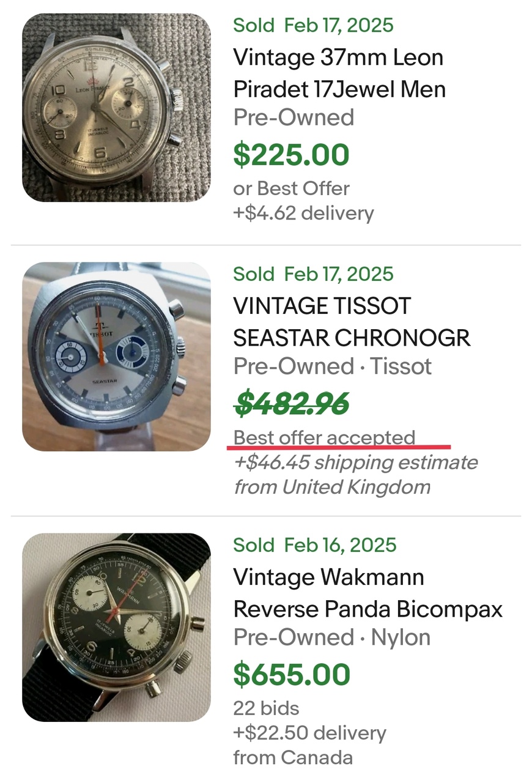The width and height of the screenshot is (532, 783).
Task: Click the "Pre-Owned · Nylon" condition line
Action: pyautogui.click(x=331, y=637)
